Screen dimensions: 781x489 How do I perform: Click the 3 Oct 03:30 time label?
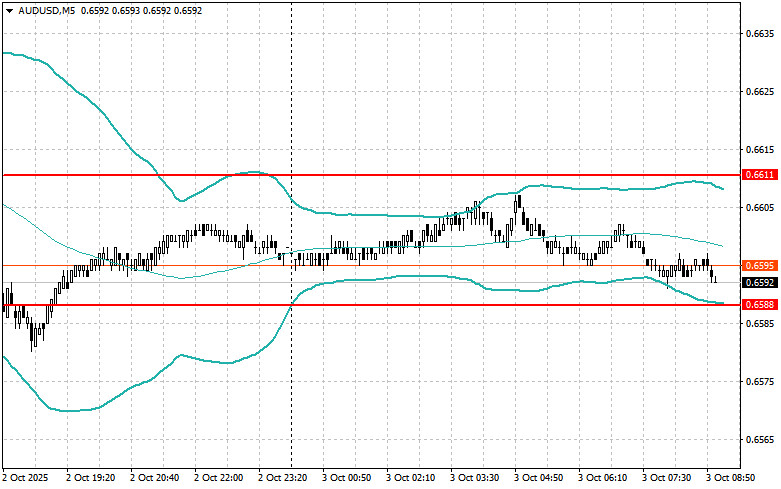tap(475, 478)
